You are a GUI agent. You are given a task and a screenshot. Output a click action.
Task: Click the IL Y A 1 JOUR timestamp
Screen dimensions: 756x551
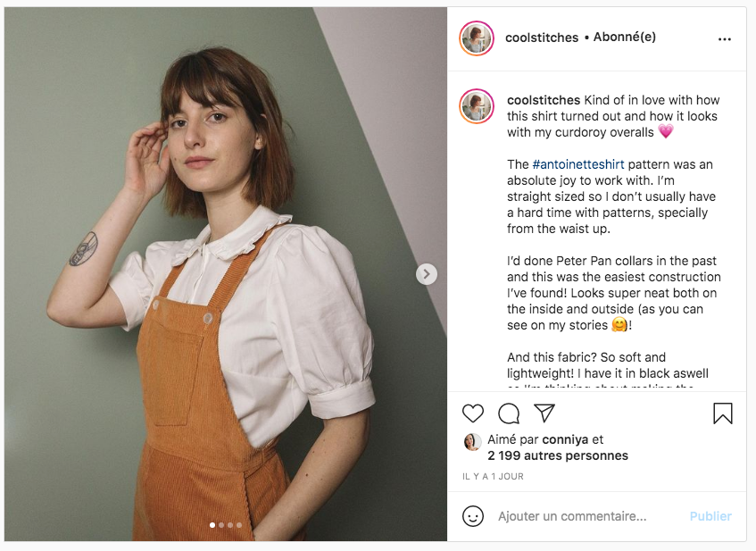point(493,477)
